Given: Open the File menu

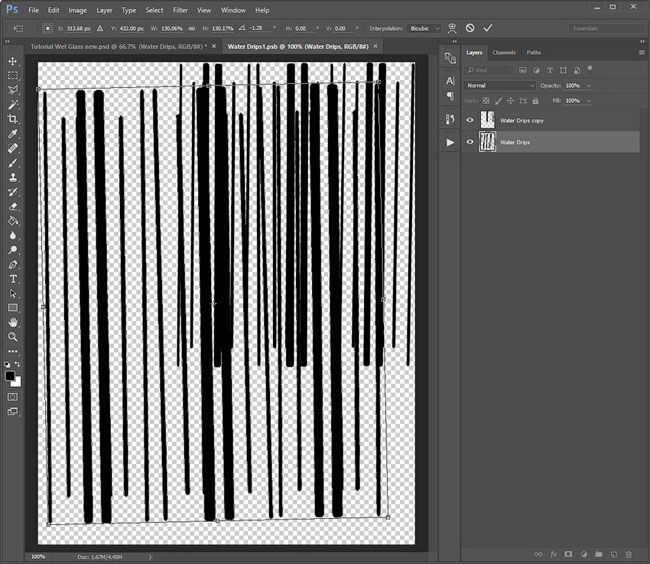Looking at the screenshot, I should coord(34,10).
